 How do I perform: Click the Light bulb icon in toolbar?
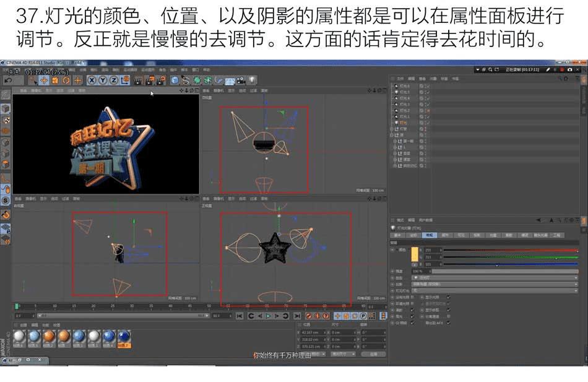coord(252,80)
